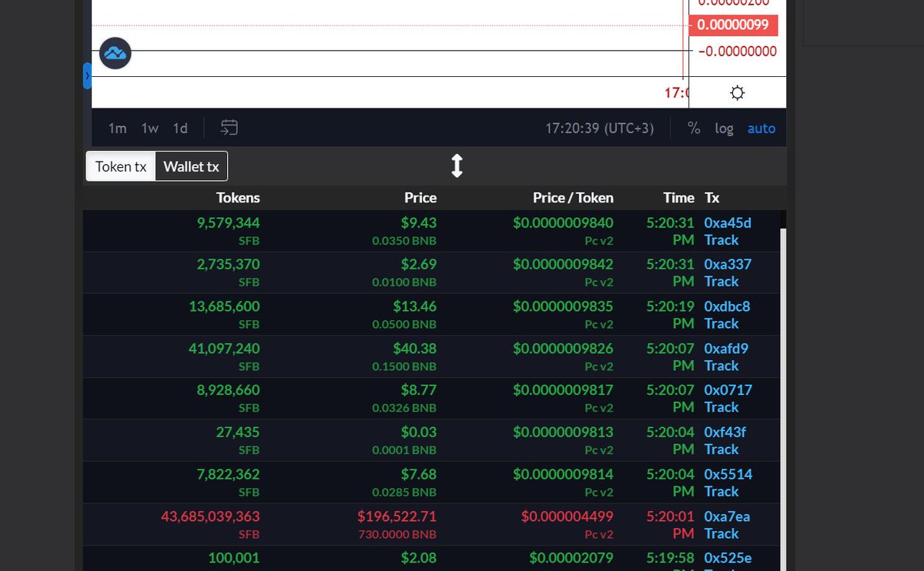The width and height of the screenshot is (924, 571).
Task: Click the $40.38 price cell
Action: (415, 349)
